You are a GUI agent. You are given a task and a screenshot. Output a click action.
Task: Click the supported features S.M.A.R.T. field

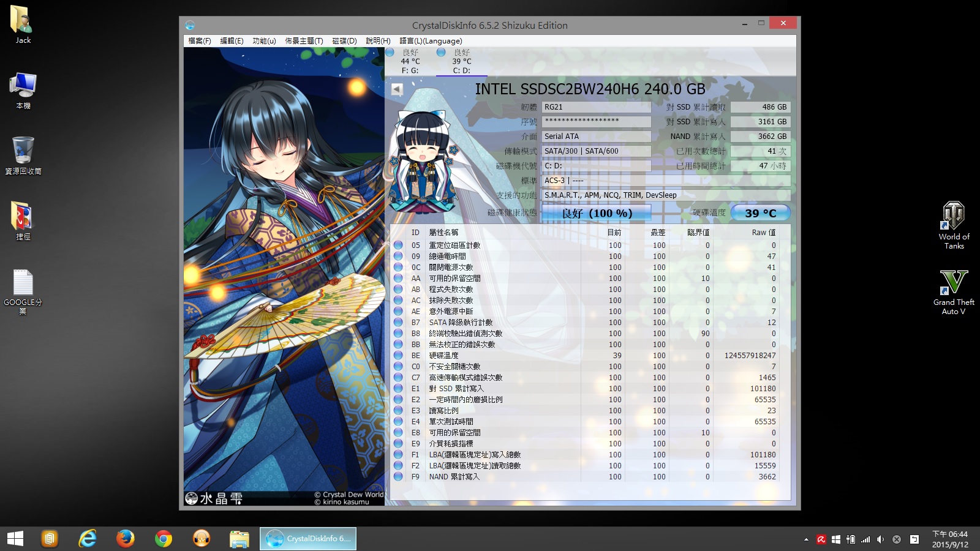(x=666, y=195)
